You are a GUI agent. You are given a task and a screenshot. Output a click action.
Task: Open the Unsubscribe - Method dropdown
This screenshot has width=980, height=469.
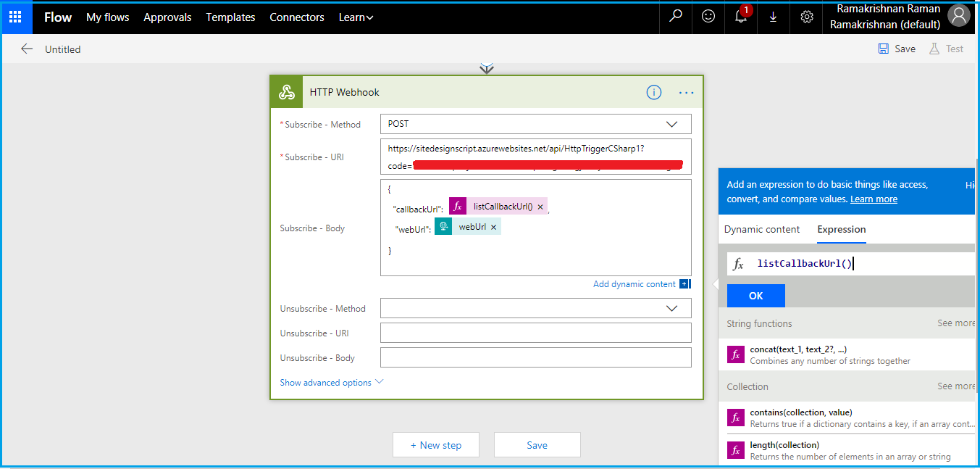[536, 308]
